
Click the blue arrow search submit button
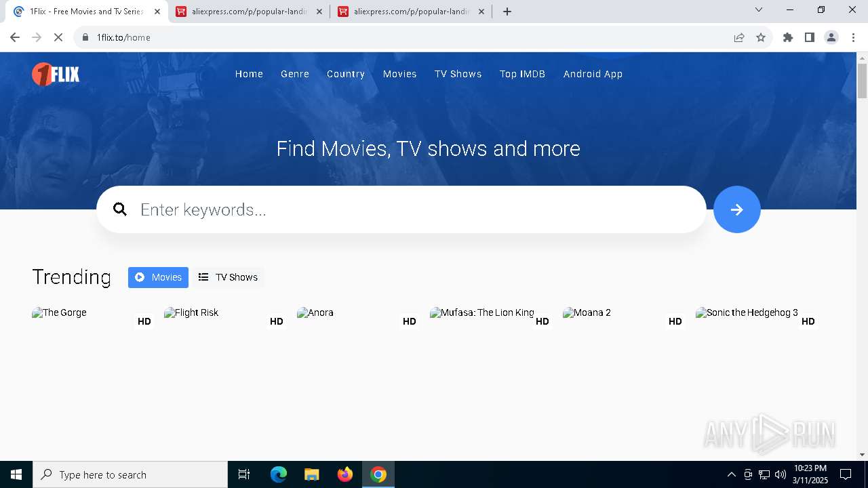[736, 209]
